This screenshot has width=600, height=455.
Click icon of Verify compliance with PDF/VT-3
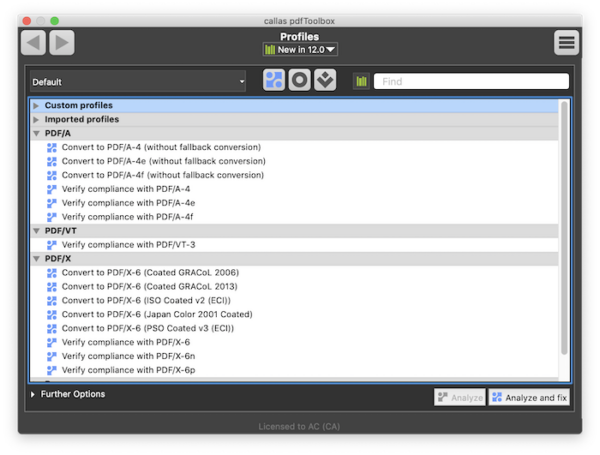(52, 245)
